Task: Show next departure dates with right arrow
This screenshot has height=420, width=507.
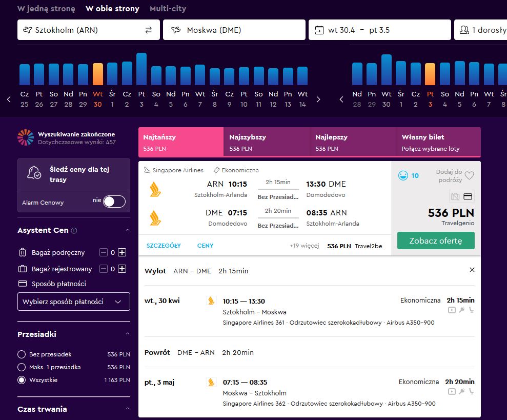Action: click(x=318, y=99)
